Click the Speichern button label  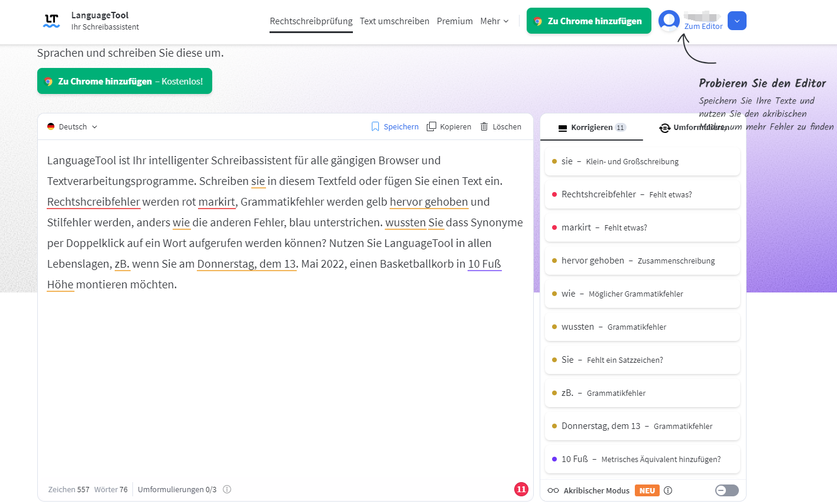[401, 126]
